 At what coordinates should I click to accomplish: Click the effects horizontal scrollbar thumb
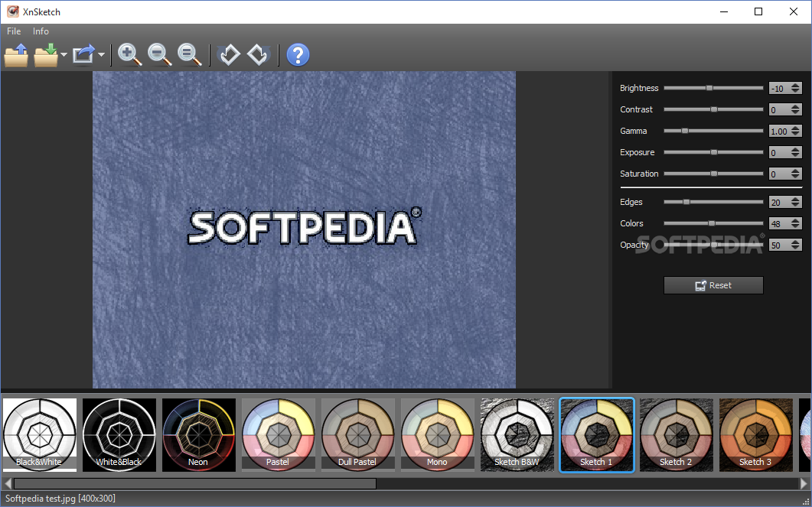[x=194, y=484]
